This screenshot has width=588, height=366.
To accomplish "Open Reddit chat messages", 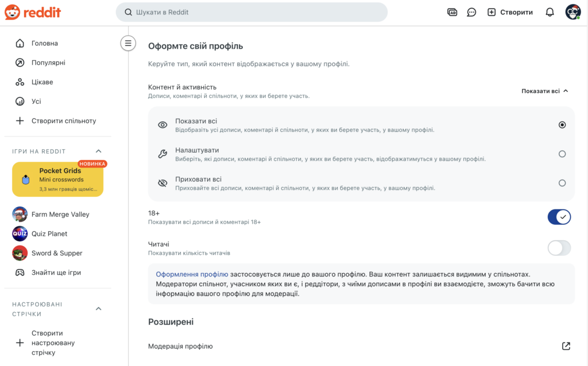I will tap(471, 11).
